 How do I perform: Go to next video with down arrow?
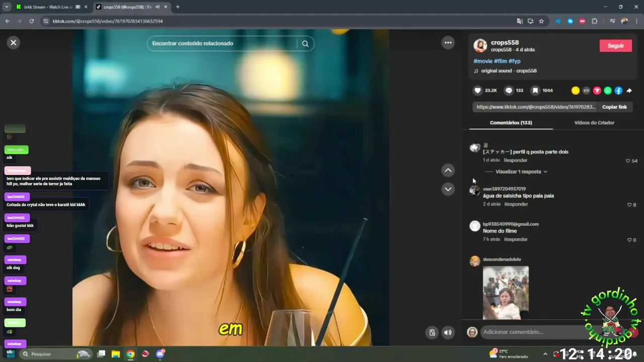(x=448, y=189)
